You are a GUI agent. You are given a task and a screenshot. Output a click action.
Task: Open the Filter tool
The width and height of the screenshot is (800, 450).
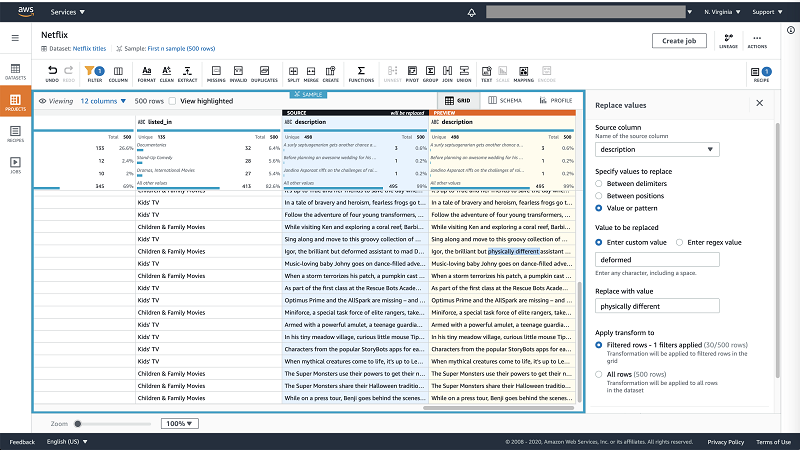pyautogui.click(x=94, y=73)
